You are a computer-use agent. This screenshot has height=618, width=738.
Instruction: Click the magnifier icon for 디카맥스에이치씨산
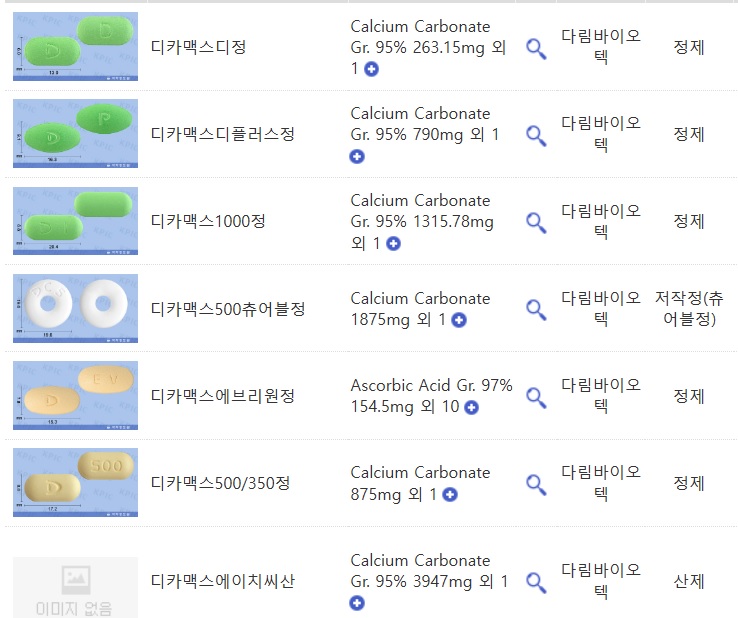pyautogui.click(x=536, y=583)
